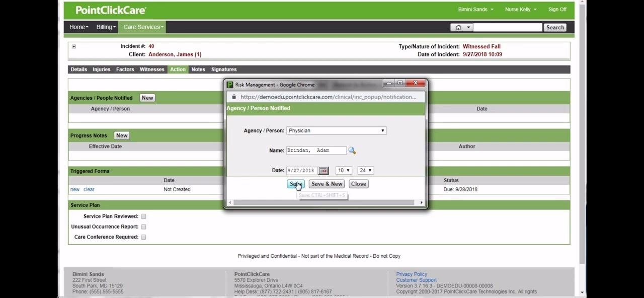The height and width of the screenshot is (298, 644).
Task: Click the green P favicon in popup title
Action: point(230,85)
